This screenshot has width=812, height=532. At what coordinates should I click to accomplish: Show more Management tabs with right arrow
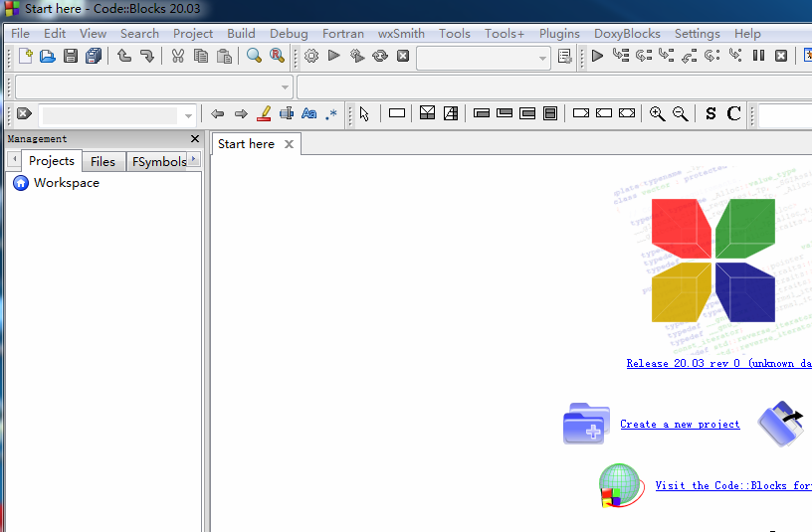click(194, 158)
